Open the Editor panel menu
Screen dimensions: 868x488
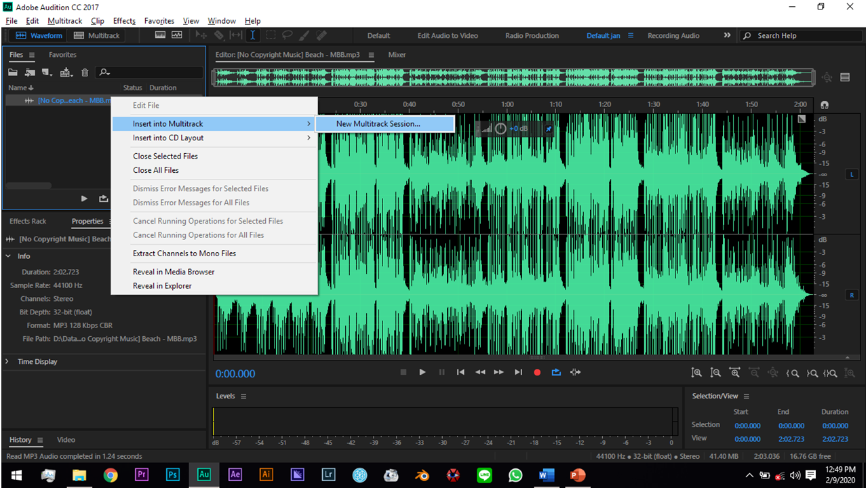tap(370, 55)
